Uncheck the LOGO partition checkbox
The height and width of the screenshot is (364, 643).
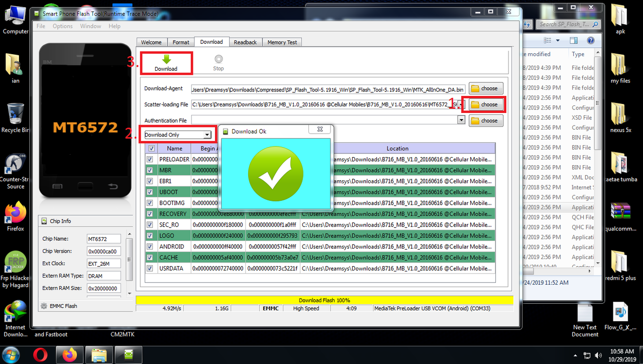tap(150, 235)
